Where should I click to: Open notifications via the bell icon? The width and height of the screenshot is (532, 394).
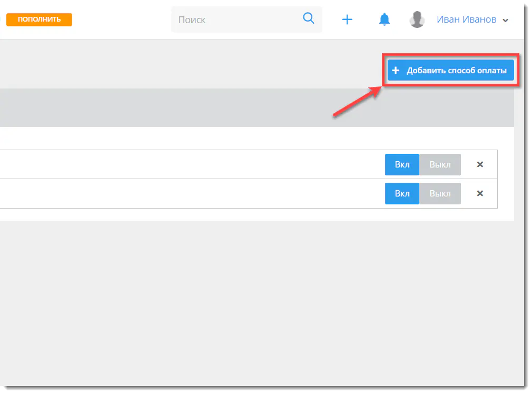pos(385,20)
